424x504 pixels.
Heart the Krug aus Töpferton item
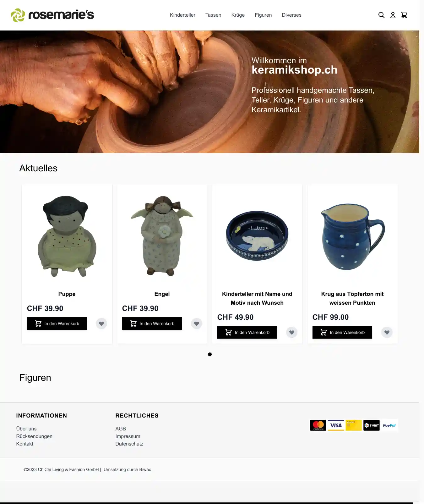(387, 332)
